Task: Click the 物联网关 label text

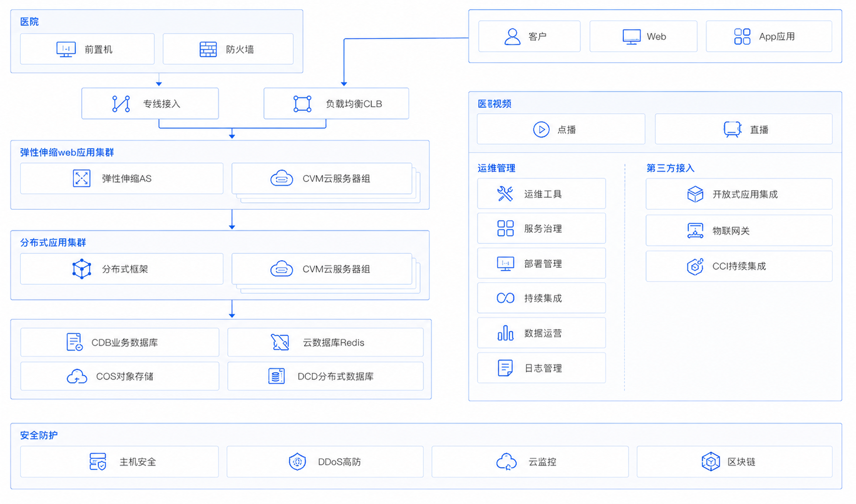Action: click(731, 231)
